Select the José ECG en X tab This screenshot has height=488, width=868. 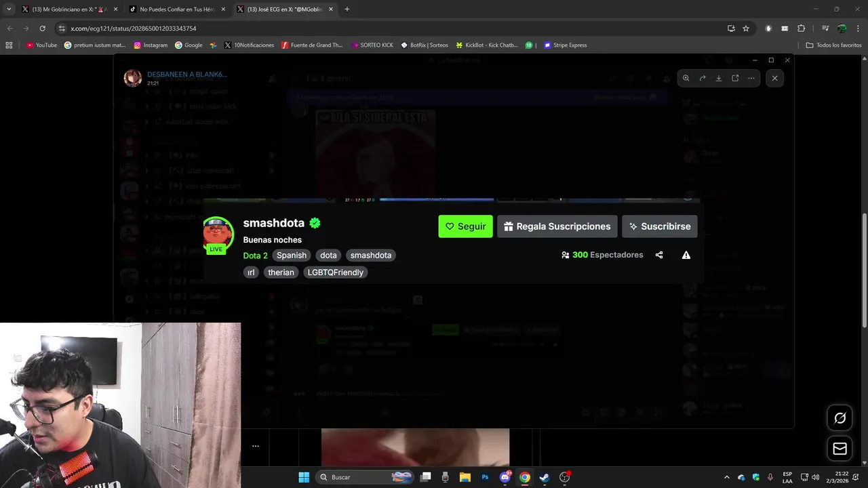point(285,9)
